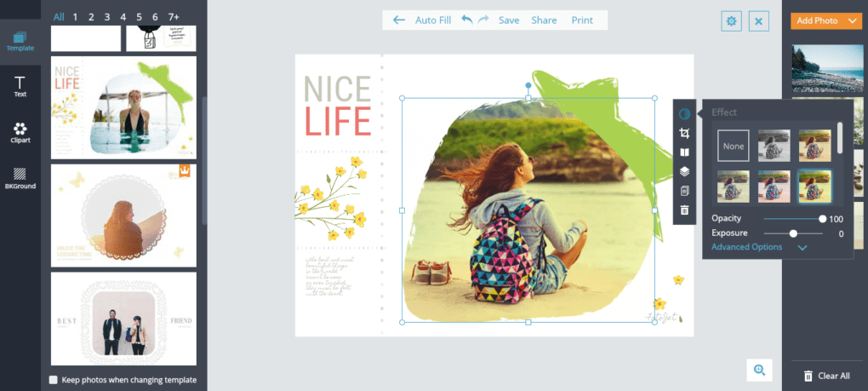Click Clear All button

coord(826,376)
